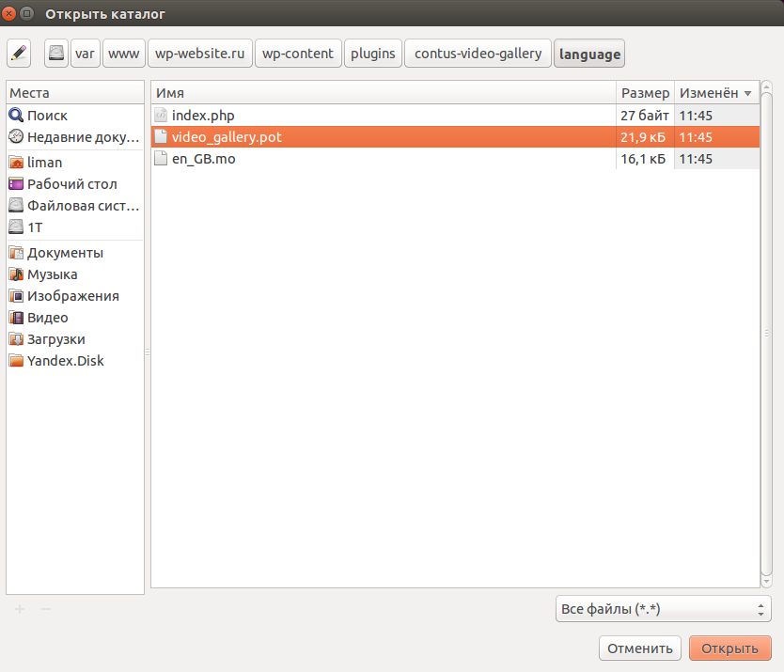Select the 1T drive in sidebar
The height and width of the screenshot is (672, 784).
click(35, 227)
